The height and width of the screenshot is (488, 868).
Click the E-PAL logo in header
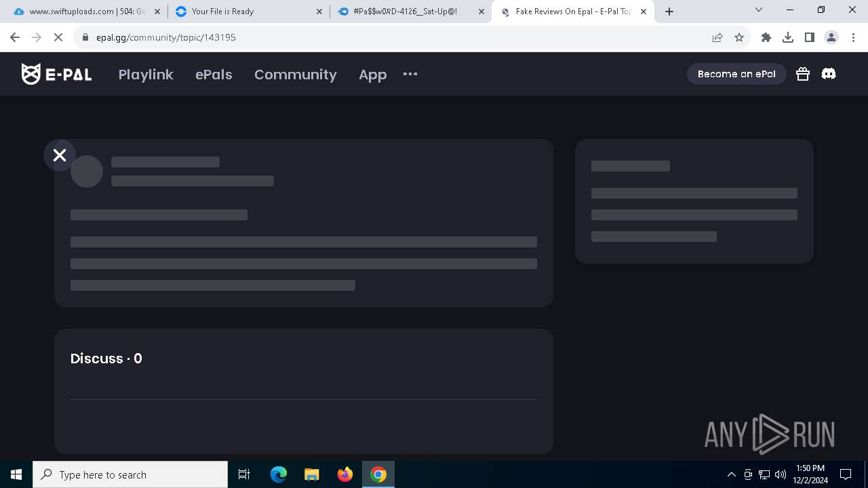56,74
